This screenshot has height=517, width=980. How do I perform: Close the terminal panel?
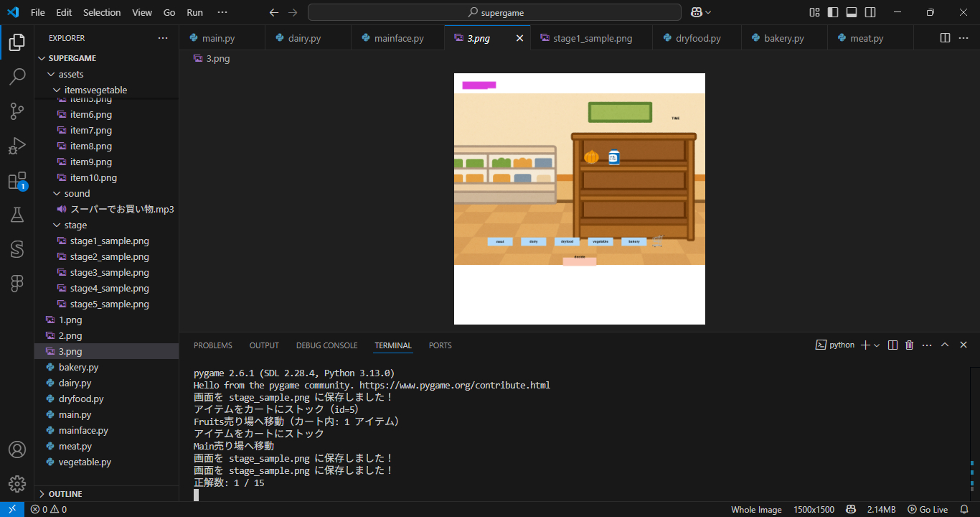[963, 345]
